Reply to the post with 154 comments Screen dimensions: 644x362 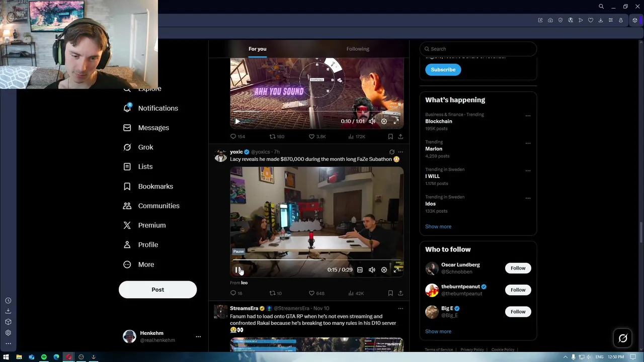pyautogui.click(x=237, y=137)
